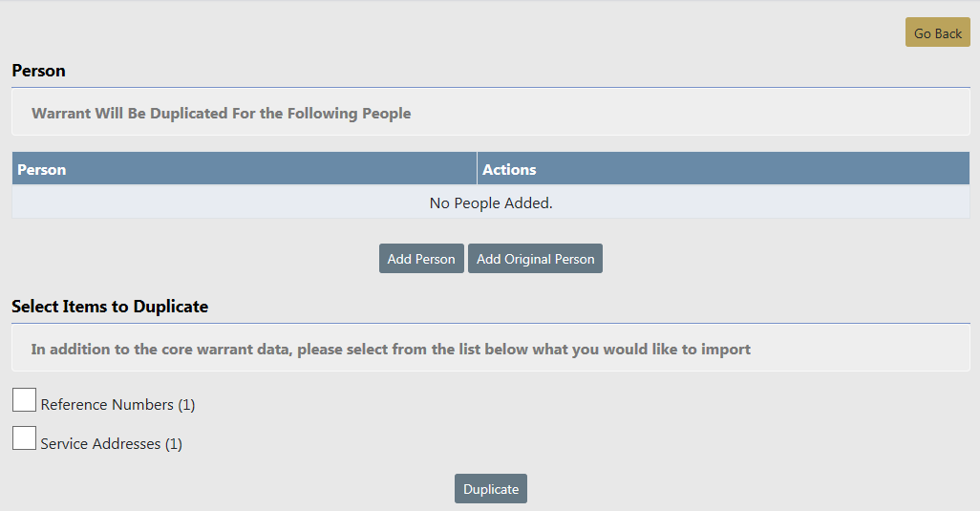Click the (1) count beside Service Addresses
This screenshot has width=980, height=511.
pos(173,444)
